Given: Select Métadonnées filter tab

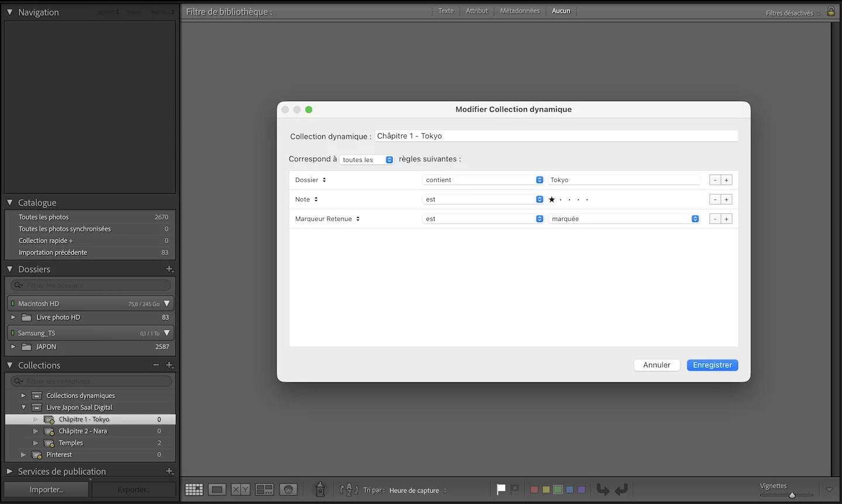Looking at the screenshot, I should 520,11.
